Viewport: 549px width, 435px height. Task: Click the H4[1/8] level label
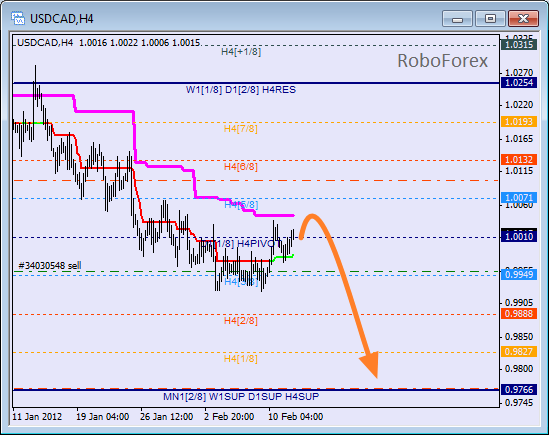[241, 359]
